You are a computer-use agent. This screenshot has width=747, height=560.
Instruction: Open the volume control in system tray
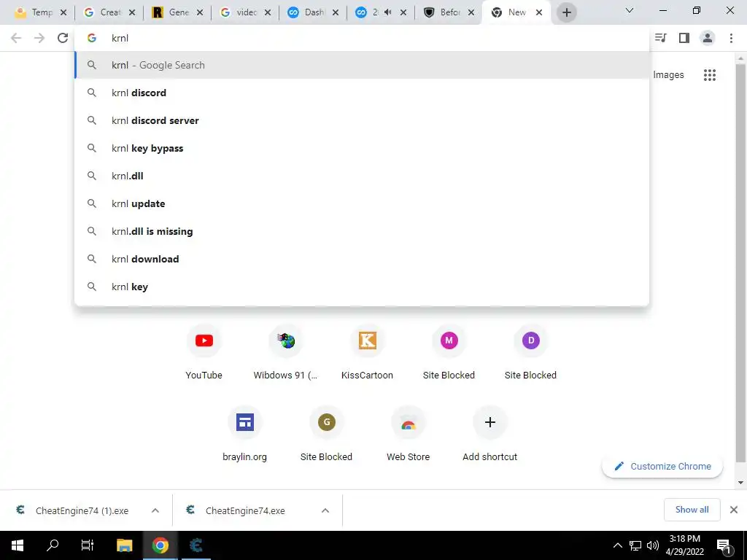pos(653,545)
